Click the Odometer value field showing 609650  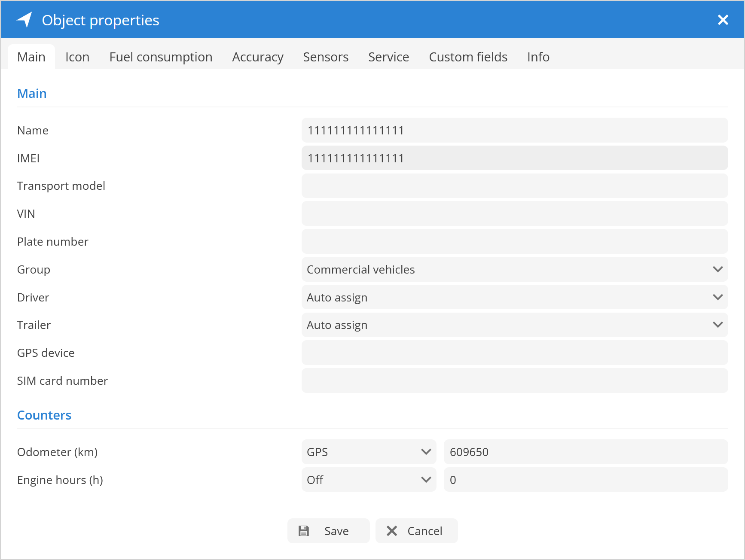click(586, 452)
